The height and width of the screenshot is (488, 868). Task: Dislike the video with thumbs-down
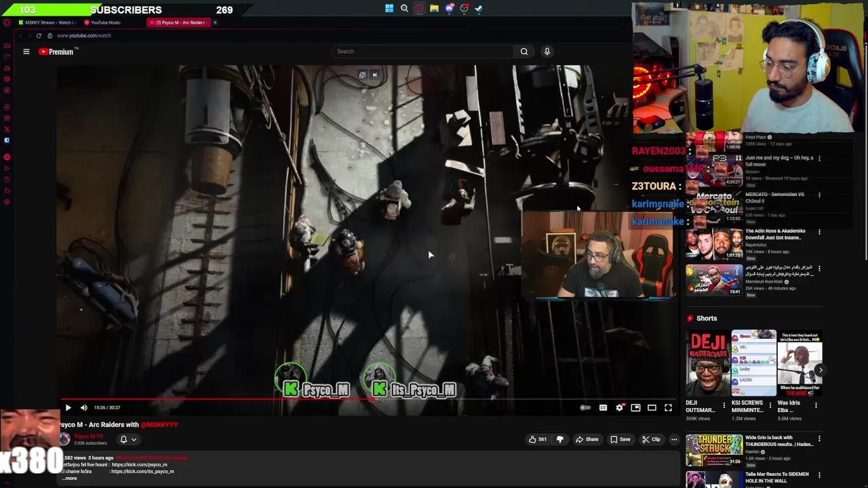[559, 439]
